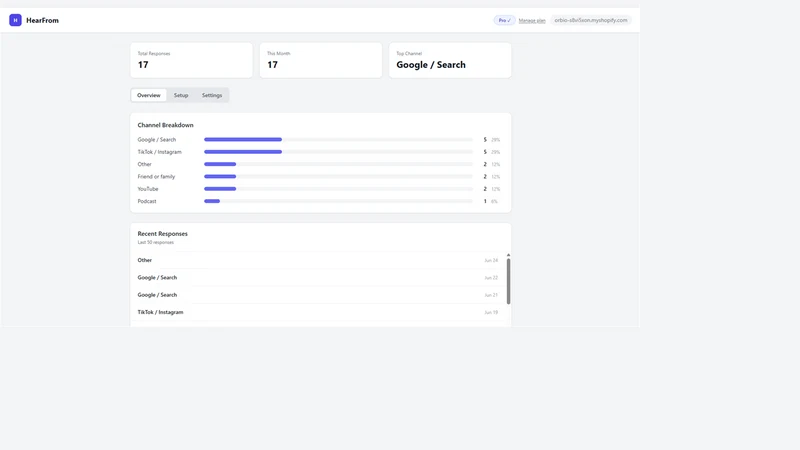Image resolution: width=800 pixels, height=450 pixels.
Task: Select the TikTok / Instagram response from Jun 19
Action: tap(317, 312)
